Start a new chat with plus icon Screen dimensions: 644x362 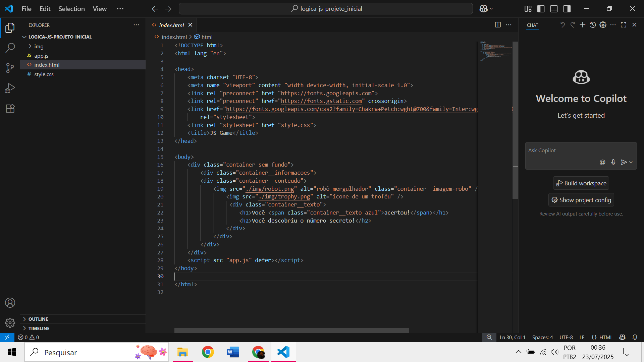[x=583, y=25]
